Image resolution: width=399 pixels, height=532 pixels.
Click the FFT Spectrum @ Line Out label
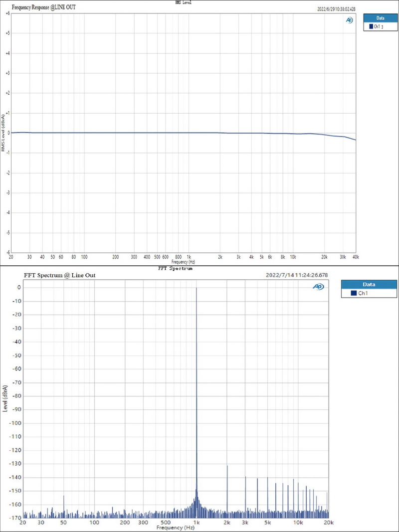click(60, 275)
